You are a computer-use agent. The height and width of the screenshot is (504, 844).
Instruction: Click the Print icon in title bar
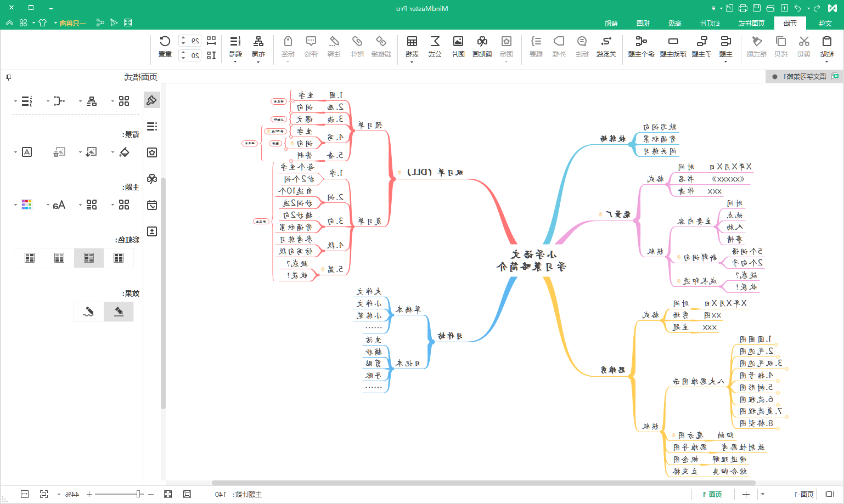[x=743, y=8]
